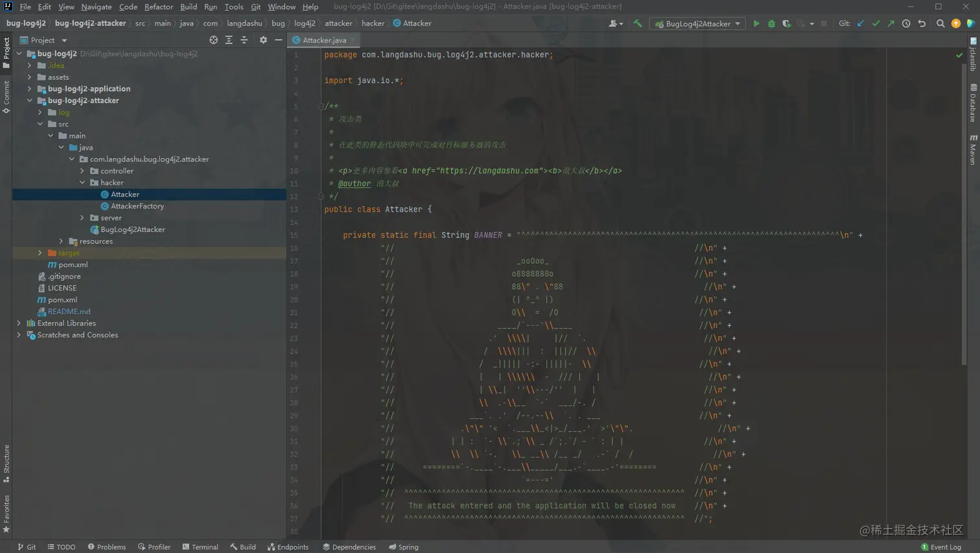The width and height of the screenshot is (980, 553).
Task: Open Search Everywhere magnifier icon
Action: coord(940,23)
